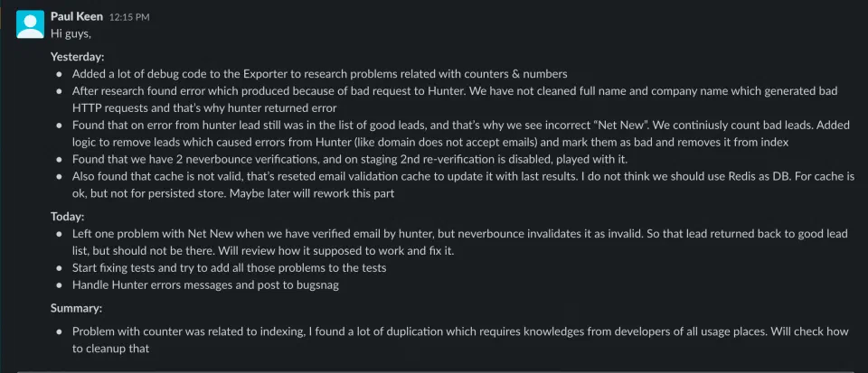Select the "Today:" section heading

pos(68,217)
